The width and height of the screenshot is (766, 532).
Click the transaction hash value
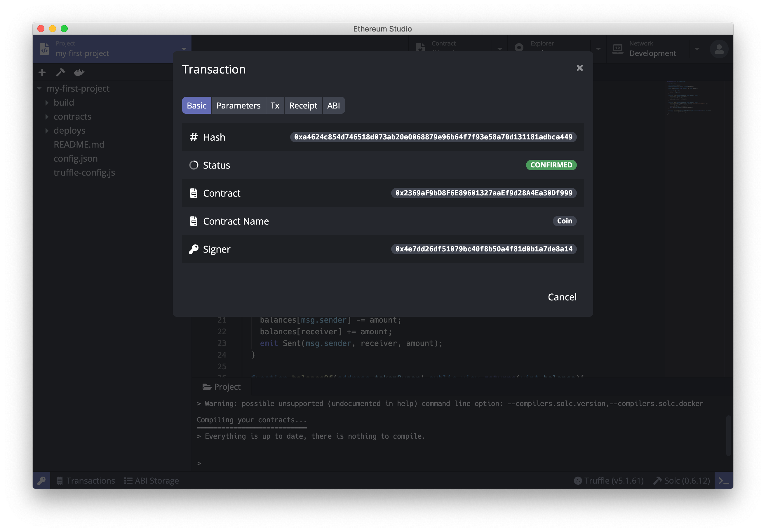(433, 137)
